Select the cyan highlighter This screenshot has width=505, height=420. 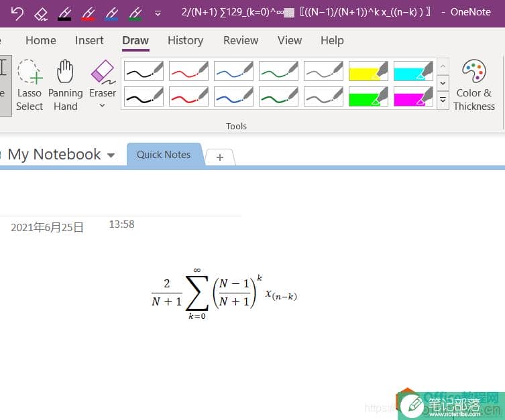tap(413, 71)
